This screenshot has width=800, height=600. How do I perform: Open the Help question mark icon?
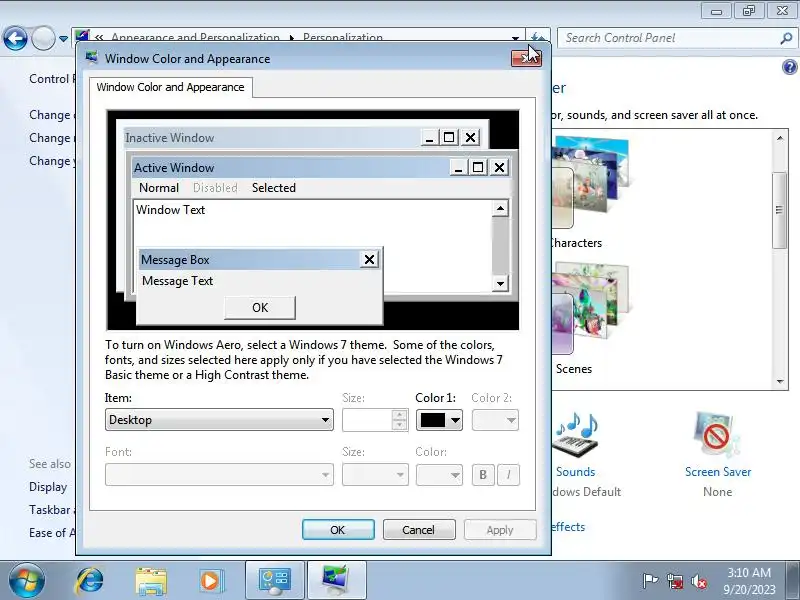(789, 67)
